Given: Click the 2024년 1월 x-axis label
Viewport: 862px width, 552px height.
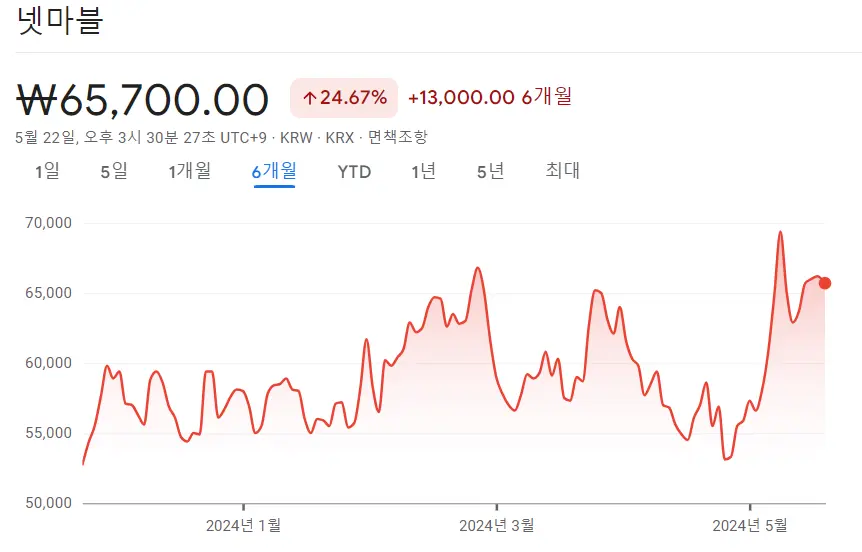Looking at the screenshot, I should 243,525.
